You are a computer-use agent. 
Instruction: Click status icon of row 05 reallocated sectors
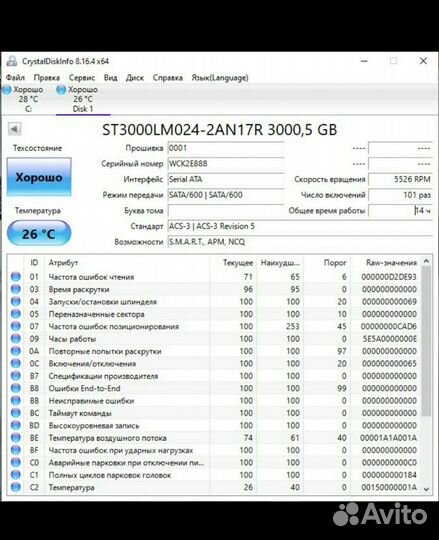pos(15,314)
